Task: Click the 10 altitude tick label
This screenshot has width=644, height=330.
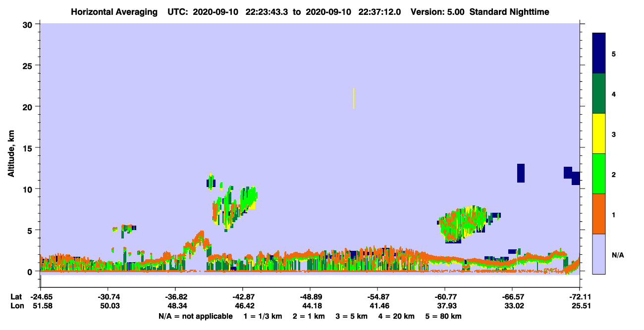Action: point(29,189)
